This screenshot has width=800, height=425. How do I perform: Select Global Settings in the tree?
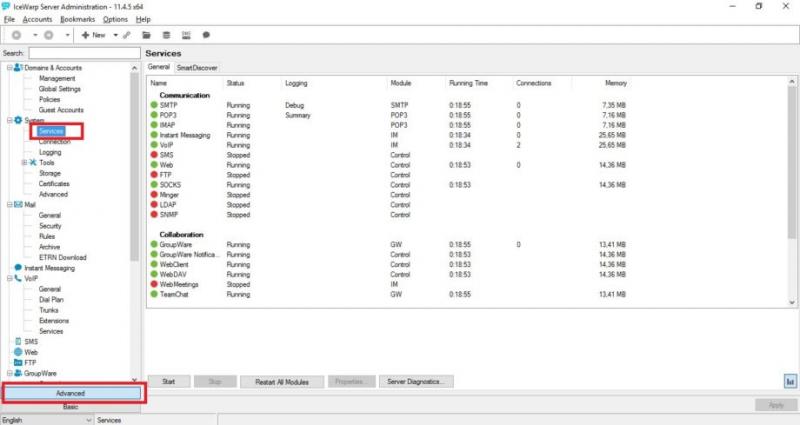60,89
